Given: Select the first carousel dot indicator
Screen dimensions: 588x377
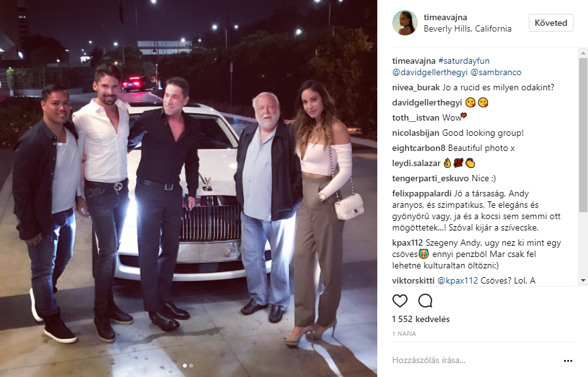Looking at the screenshot, I should coord(184,366).
